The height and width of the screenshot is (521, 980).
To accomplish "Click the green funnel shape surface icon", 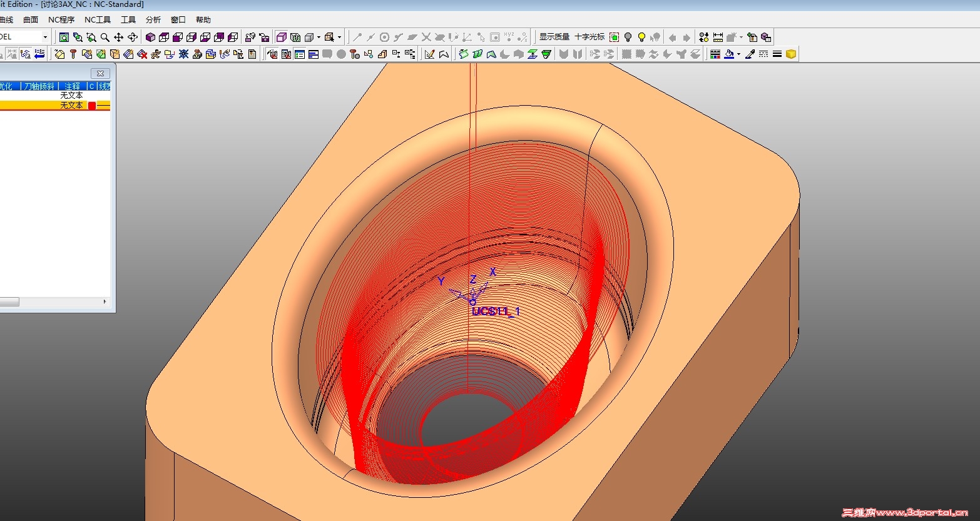I will 546,54.
